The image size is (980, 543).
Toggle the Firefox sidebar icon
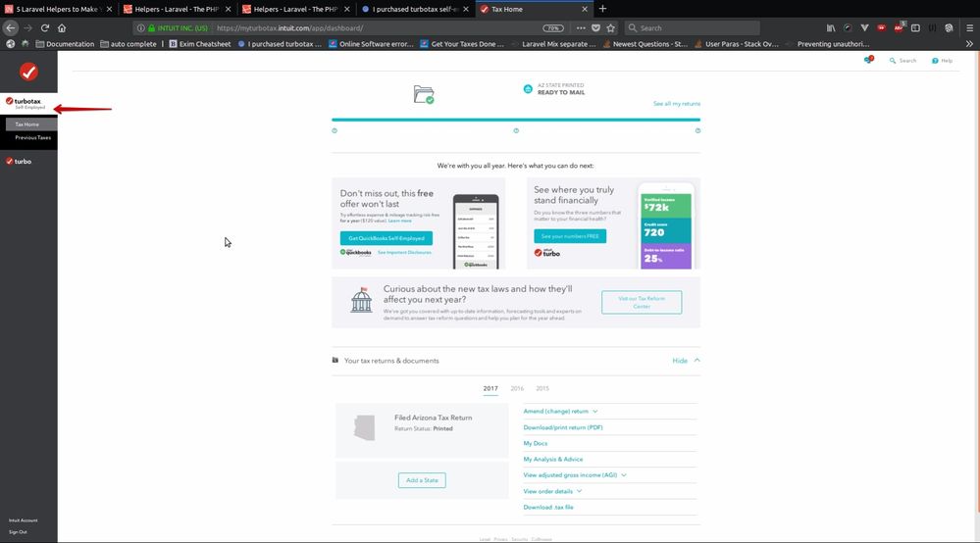coord(915,27)
